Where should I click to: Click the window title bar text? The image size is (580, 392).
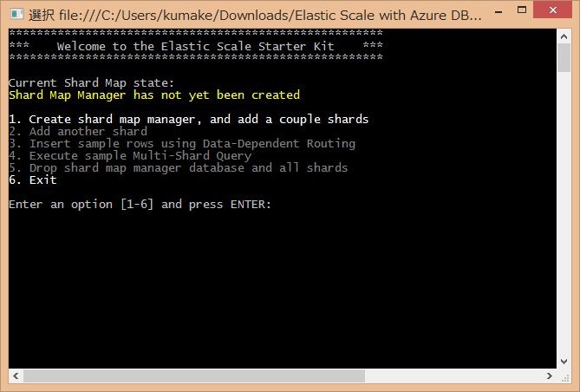pyautogui.click(x=255, y=15)
